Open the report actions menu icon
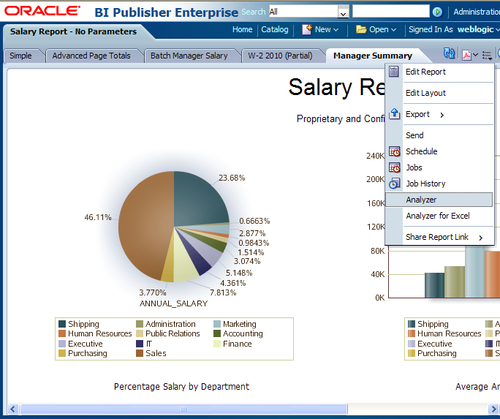 tap(487, 55)
